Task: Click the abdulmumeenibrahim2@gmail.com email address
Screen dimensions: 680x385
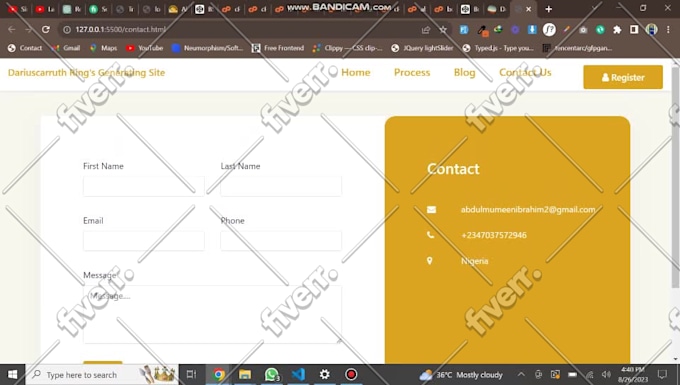Action: (528, 209)
